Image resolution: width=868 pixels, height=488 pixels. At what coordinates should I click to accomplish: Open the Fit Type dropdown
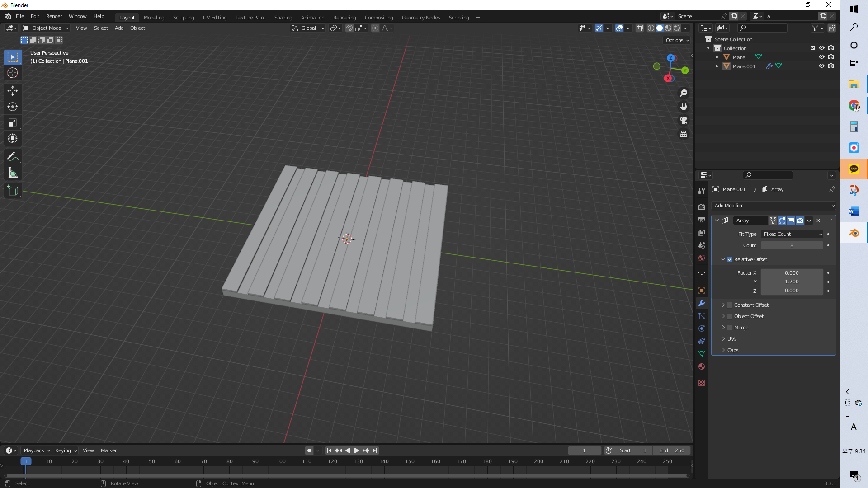click(792, 234)
